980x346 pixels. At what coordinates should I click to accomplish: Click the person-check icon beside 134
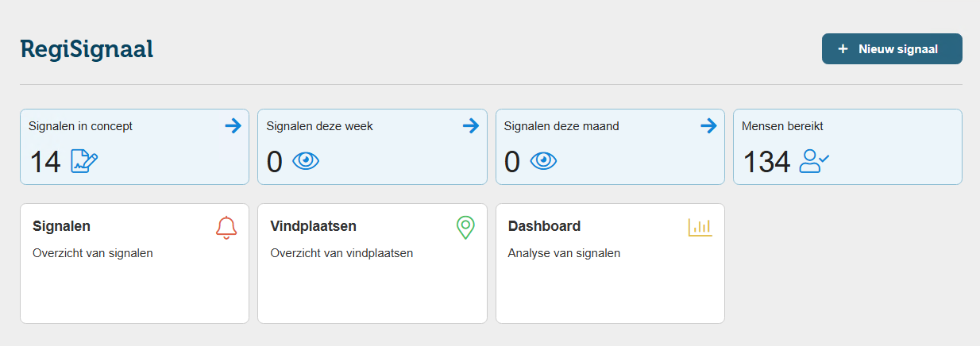[x=814, y=161]
